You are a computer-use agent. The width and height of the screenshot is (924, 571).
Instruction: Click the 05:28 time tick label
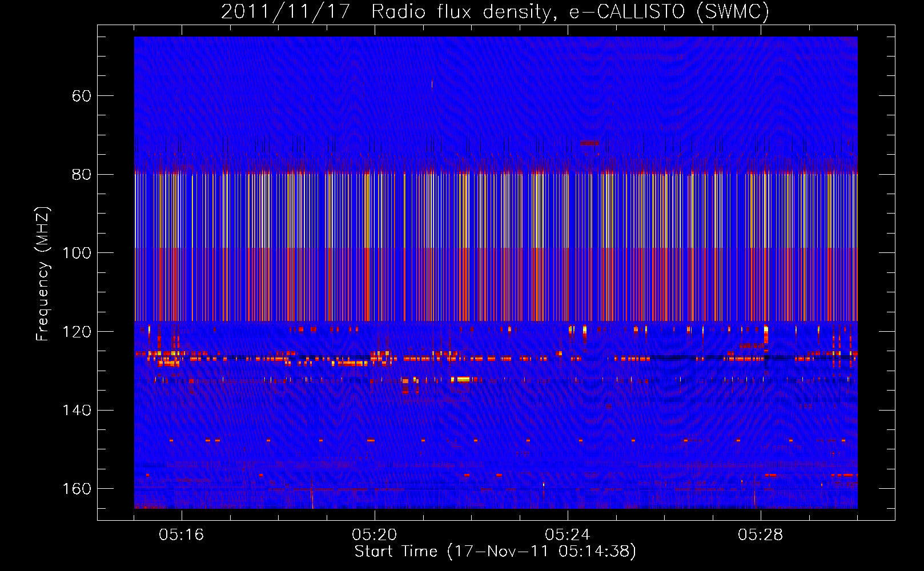760,535
